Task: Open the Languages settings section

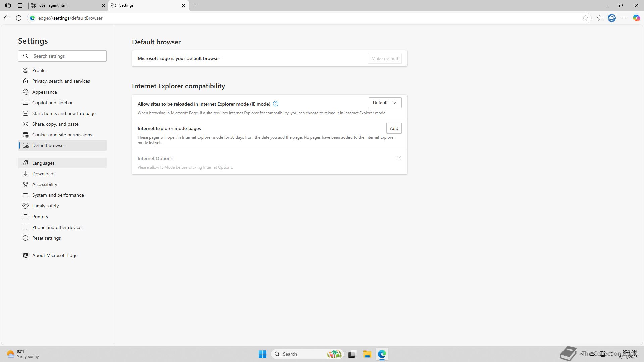Action: tap(43, 163)
